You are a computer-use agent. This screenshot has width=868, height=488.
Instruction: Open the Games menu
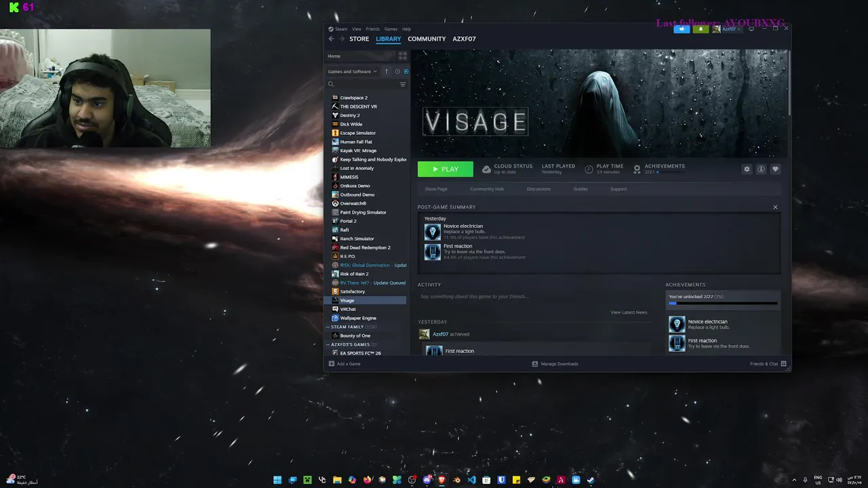tap(391, 29)
